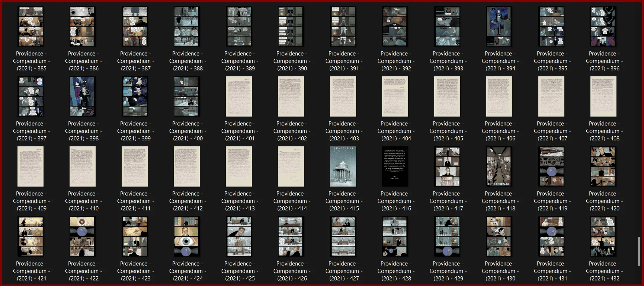Click thumbnail for Providence Compendium 396
Screen dimensions: 644x286
tap(603, 26)
